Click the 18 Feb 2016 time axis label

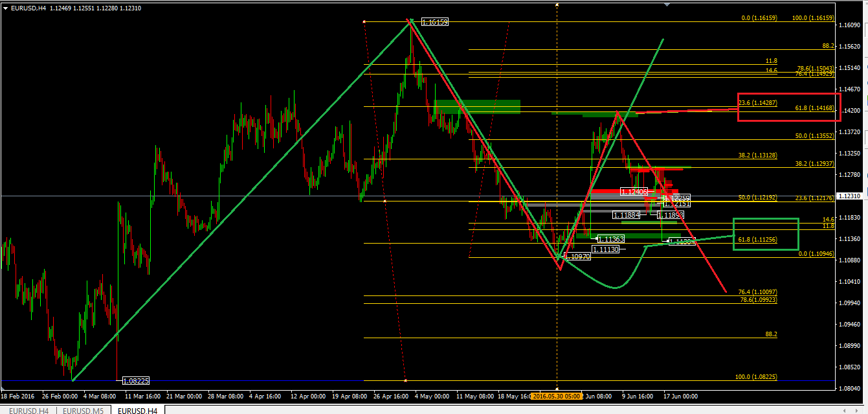click(x=18, y=395)
